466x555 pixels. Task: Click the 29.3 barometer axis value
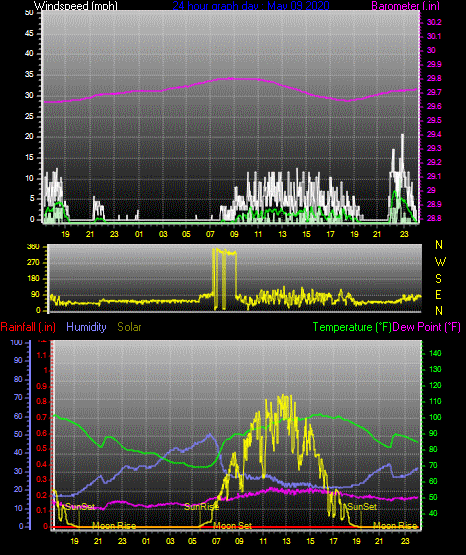click(x=434, y=148)
